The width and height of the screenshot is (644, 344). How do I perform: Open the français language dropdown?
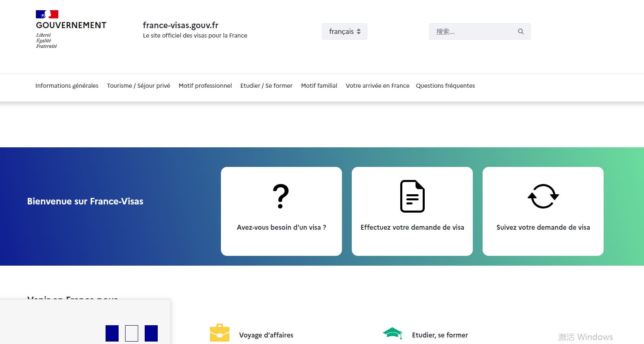[x=344, y=31]
